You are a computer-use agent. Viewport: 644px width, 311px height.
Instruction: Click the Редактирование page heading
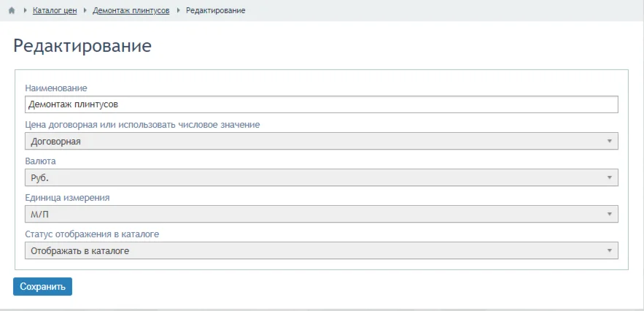(82, 46)
